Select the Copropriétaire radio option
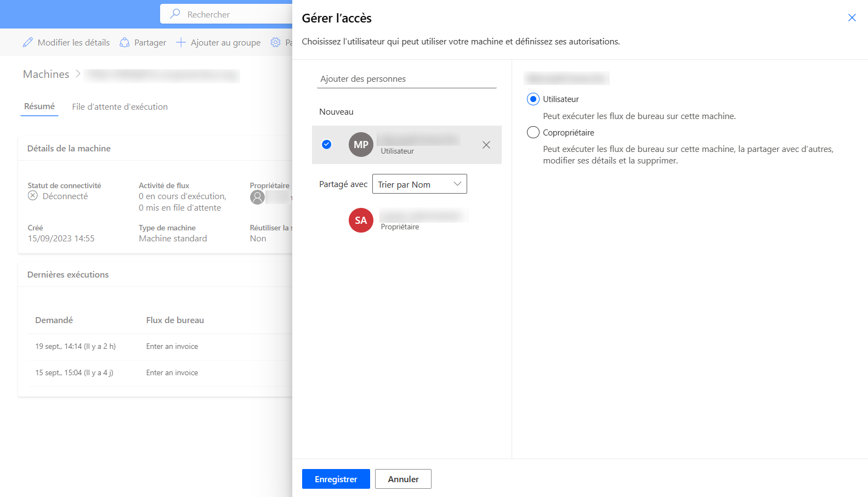 click(533, 132)
